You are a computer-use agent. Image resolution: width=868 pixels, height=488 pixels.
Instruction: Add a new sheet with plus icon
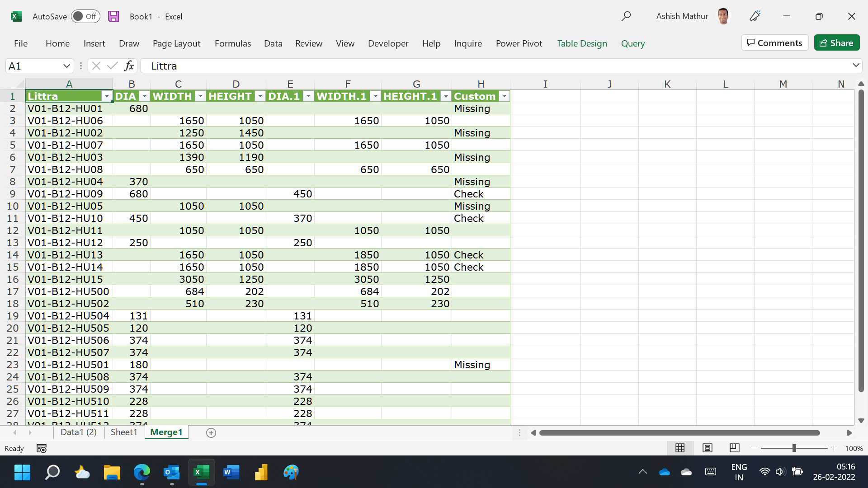click(211, 432)
